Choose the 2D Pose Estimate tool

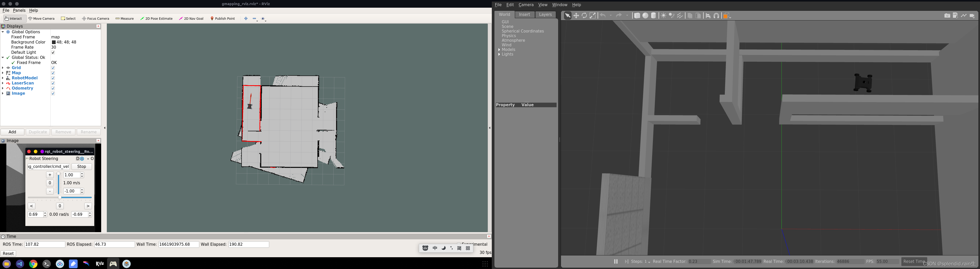(156, 19)
